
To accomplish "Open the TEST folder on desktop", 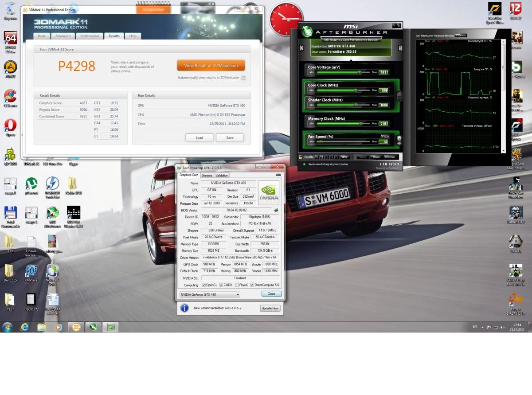I will click(10, 302).
